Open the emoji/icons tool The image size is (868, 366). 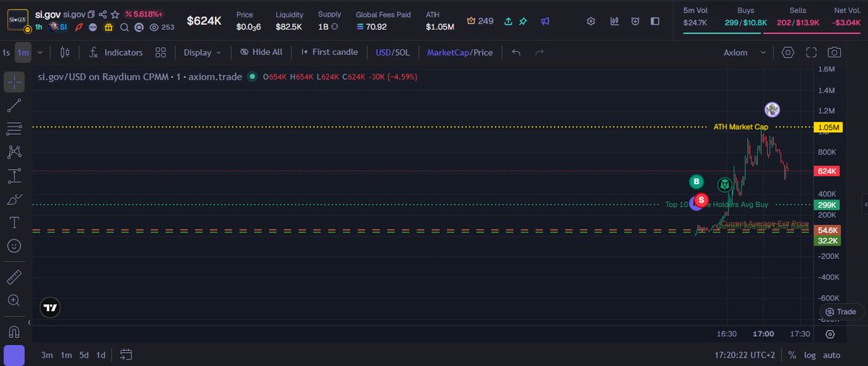pyautogui.click(x=14, y=246)
